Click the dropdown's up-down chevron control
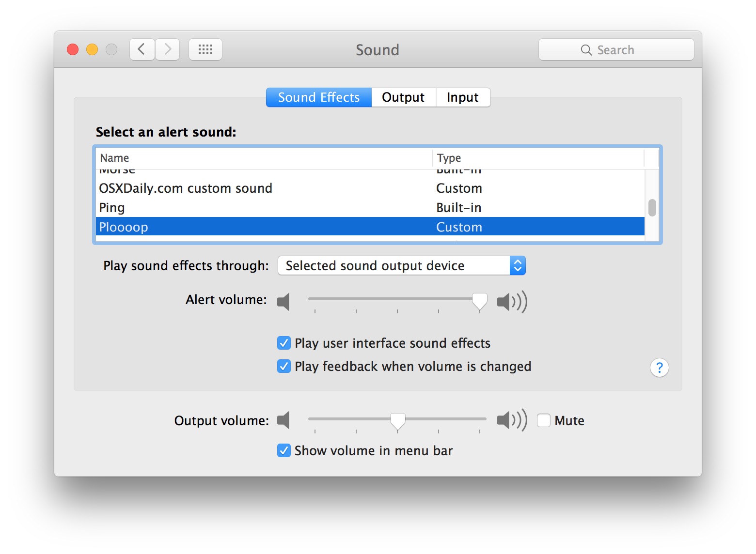Viewport: 756px width, 554px height. pos(517,265)
